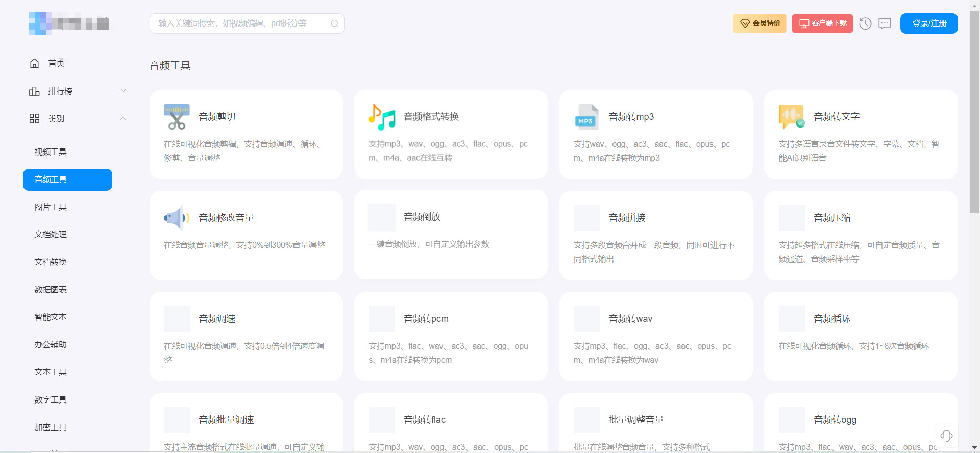980x453 pixels.
Task: Click the speaker volume adjustment icon
Action: 177,218
